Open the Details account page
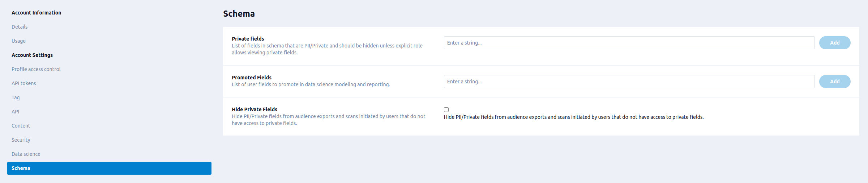Viewport: 868px width, 183px height. (20, 27)
